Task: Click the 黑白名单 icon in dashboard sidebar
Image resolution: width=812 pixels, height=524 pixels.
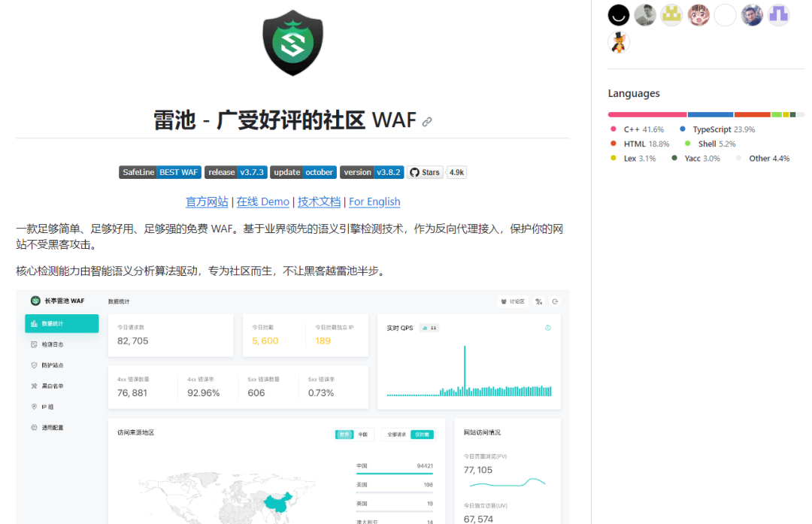Action: (x=34, y=386)
